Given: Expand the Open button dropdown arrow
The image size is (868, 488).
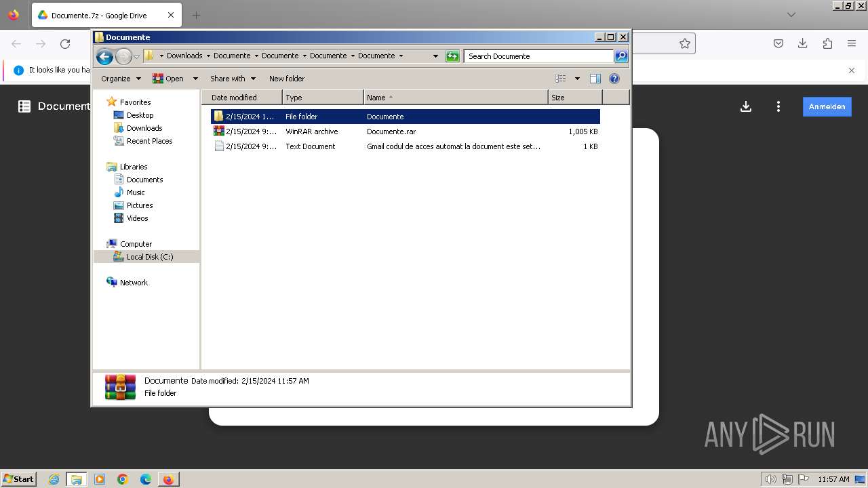Looking at the screenshot, I should click(195, 79).
